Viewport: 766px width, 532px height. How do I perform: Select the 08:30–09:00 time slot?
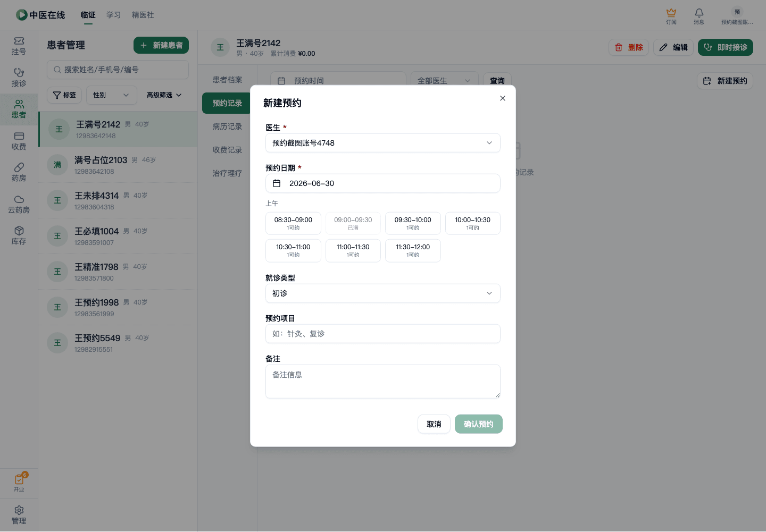293,223
